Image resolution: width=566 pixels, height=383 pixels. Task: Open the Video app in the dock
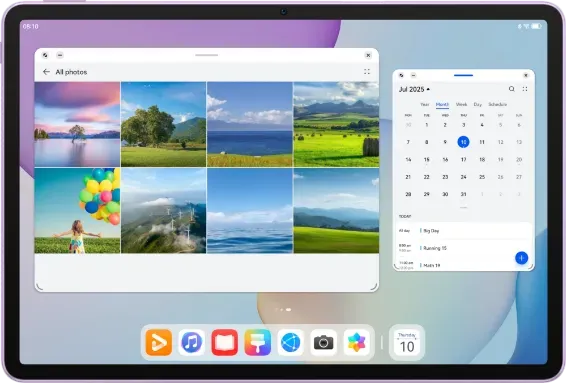[158, 342]
